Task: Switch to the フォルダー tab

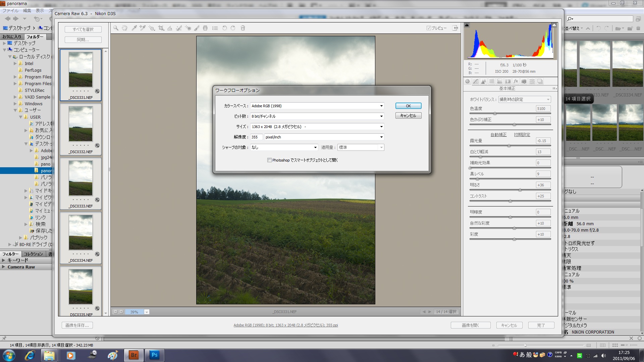Action: (x=35, y=37)
